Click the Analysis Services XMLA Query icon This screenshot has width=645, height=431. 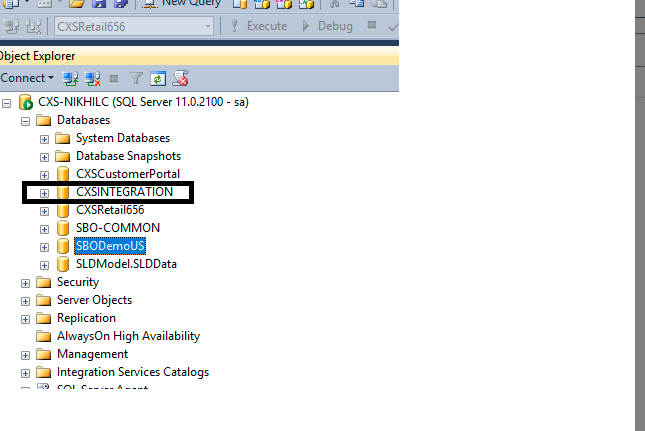tap(306, 4)
